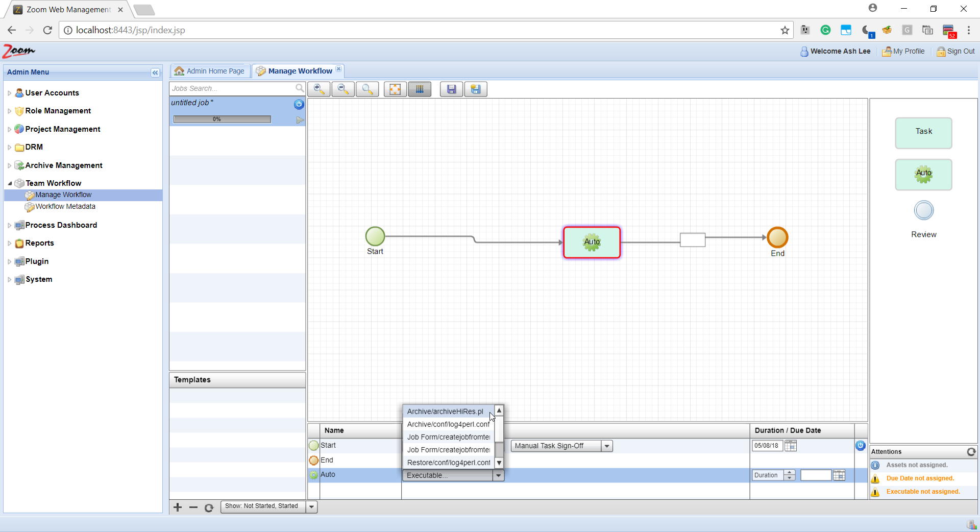The image size is (980, 532).
Task: Choose Archive/archiveHiRes.pl from the list
Action: click(445, 412)
